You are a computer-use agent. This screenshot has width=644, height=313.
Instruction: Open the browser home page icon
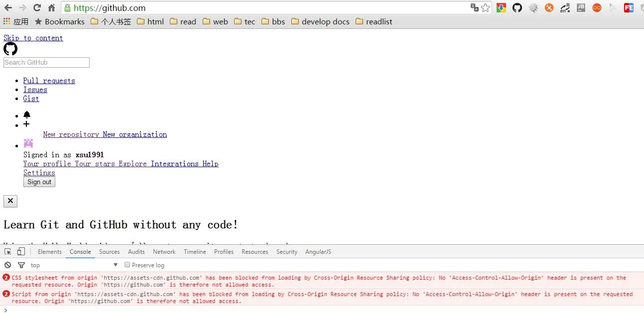click(51, 8)
